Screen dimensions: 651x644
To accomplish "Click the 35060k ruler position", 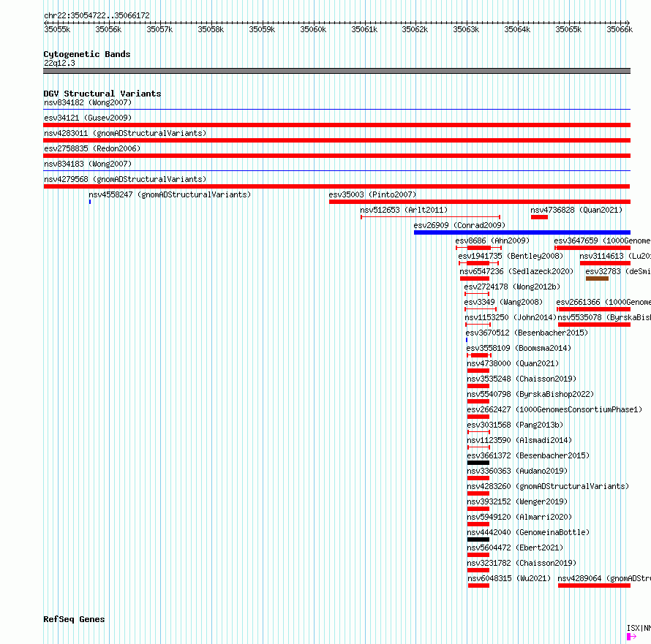I will pyautogui.click(x=313, y=29).
